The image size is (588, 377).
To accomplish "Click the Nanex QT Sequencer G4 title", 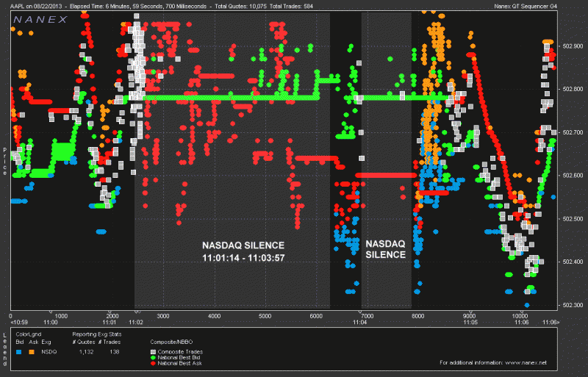I will click(x=526, y=6).
